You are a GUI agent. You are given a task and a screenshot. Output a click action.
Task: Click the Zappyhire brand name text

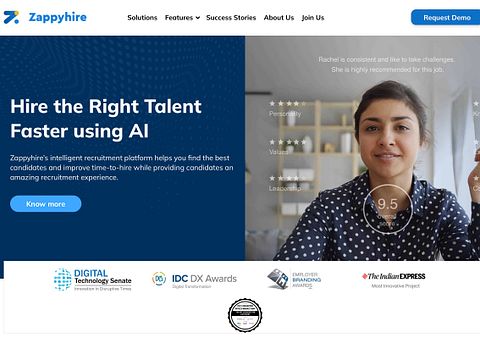coord(58,17)
